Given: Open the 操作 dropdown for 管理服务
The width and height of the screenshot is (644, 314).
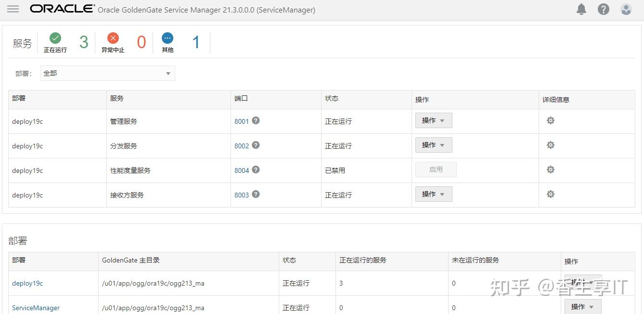Looking at the screenshot, I should (x=433, y=120).
